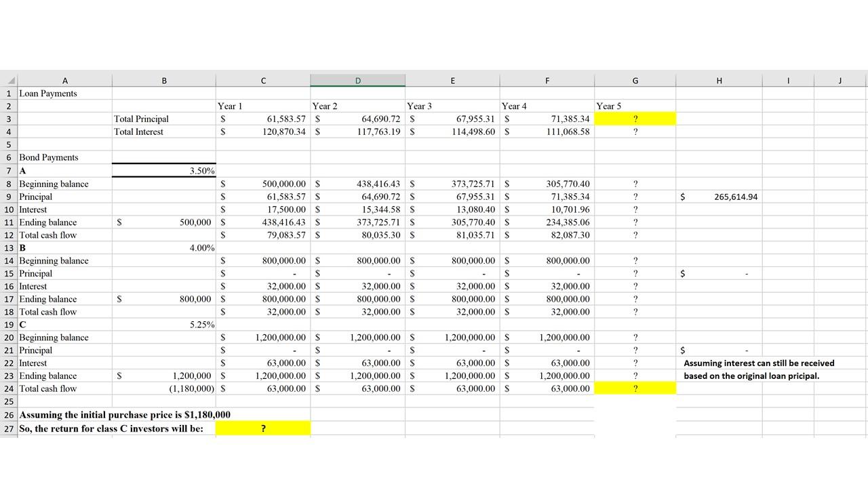Select the yellow Year 5 Total cash flow cell
The width and height of the screenshot is (868, 488).
(x=635, y=388)
